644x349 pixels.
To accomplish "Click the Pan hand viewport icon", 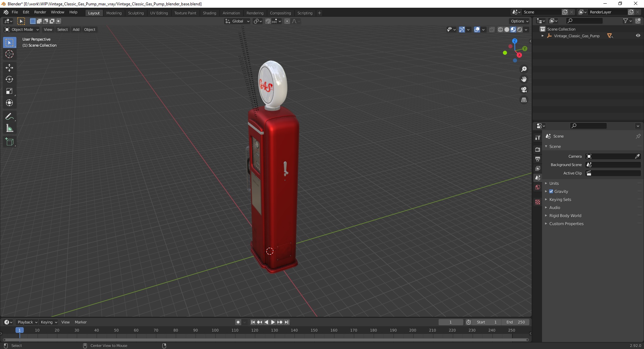I will point(524,79).
